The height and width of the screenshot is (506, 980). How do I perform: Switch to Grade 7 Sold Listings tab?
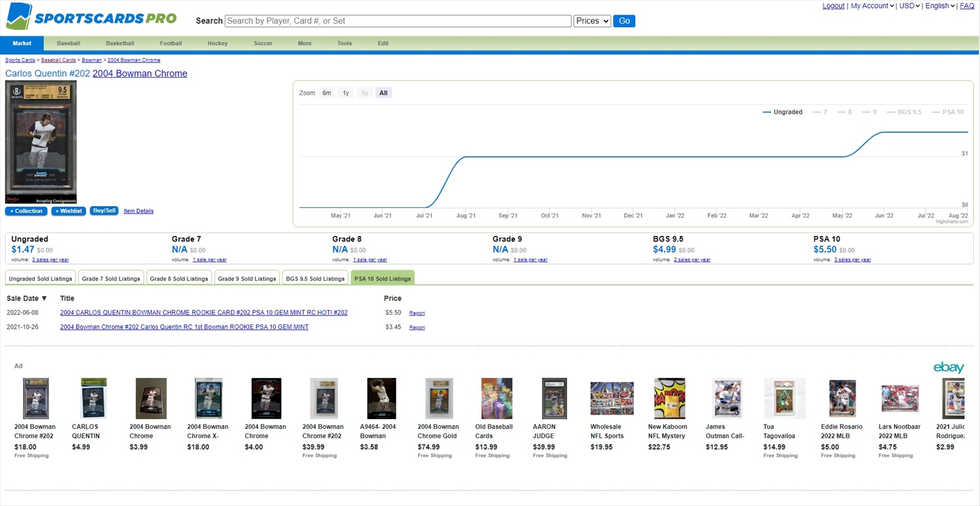111,278
